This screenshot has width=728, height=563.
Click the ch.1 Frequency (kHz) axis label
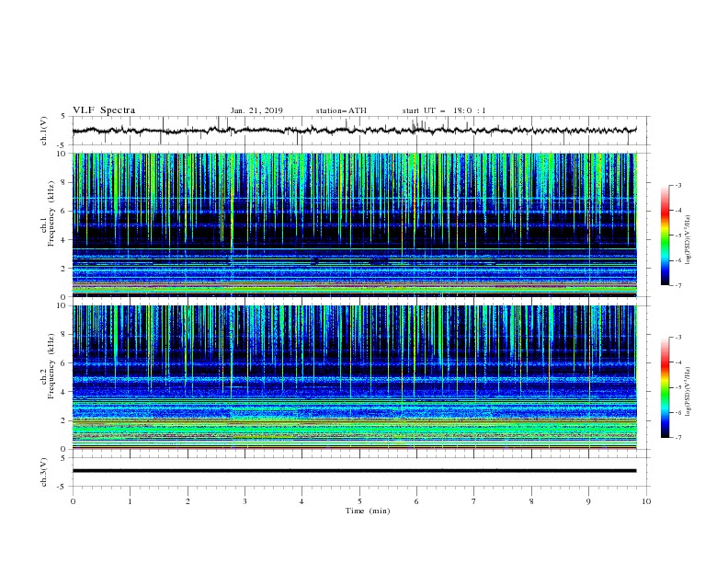pyautogui.click(x=48, y=213)
